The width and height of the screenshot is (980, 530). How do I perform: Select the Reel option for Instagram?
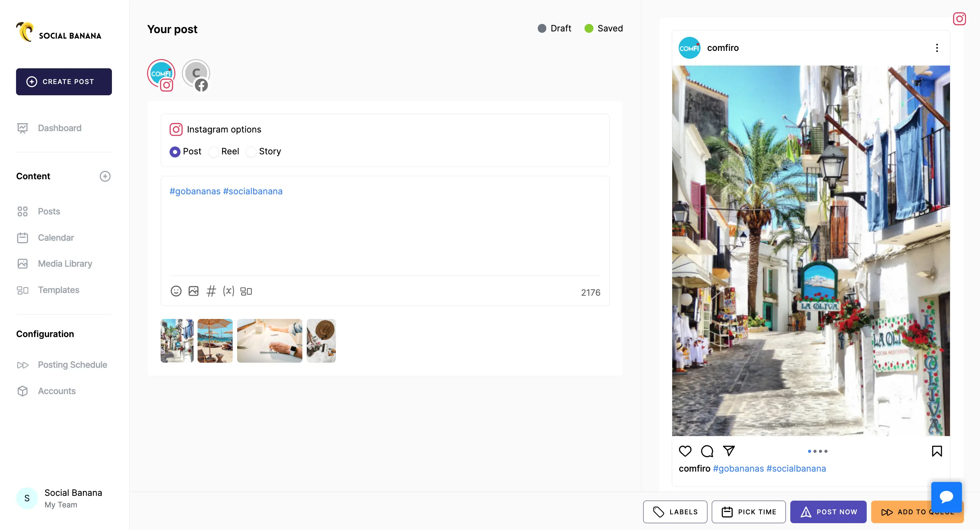pos(214,152)
